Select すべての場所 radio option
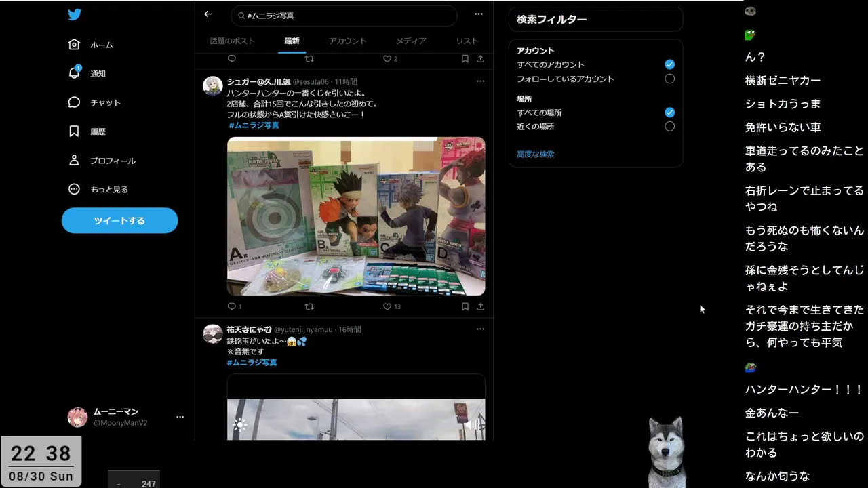 (x=669, y=113)
